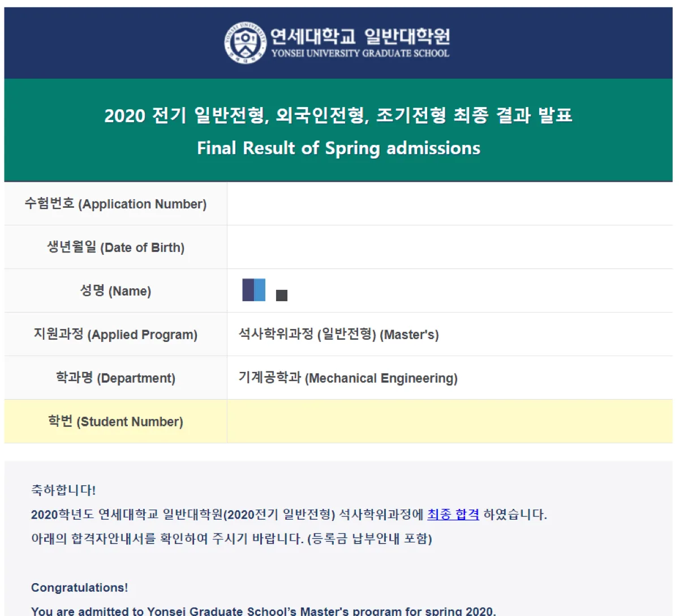Click the 생년월일 (Date of Birth) label
Image resolution: width=679 pixels, height=616 pixels.
click(x=115, y=247)
